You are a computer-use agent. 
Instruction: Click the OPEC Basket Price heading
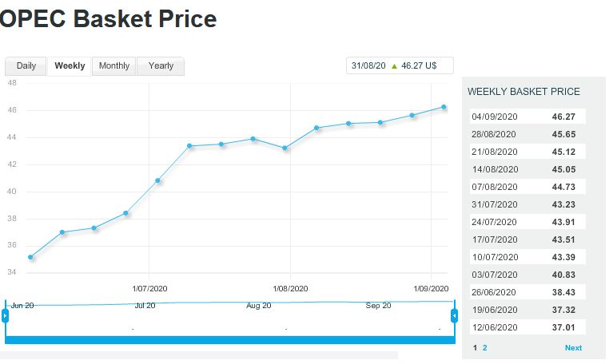[x=109, y=18]
